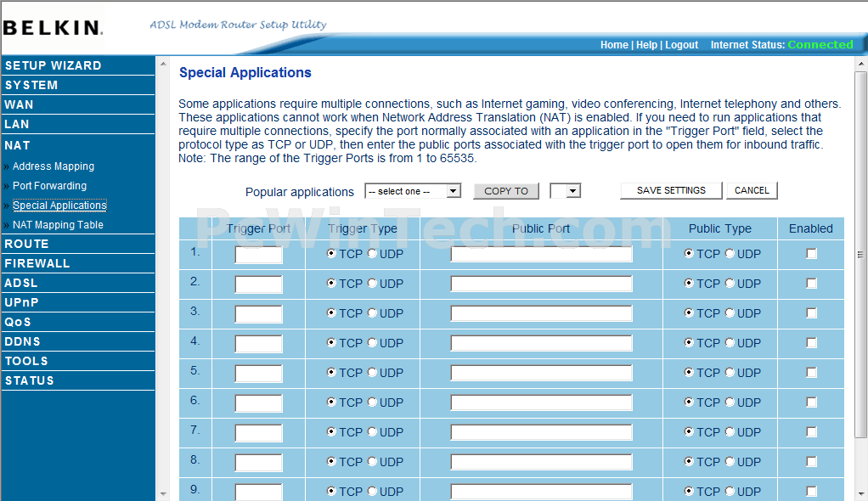This screenshot has width=868, height=501.
Task: Enable the checkbox for row 1
Action: click(x=812, y=254)
